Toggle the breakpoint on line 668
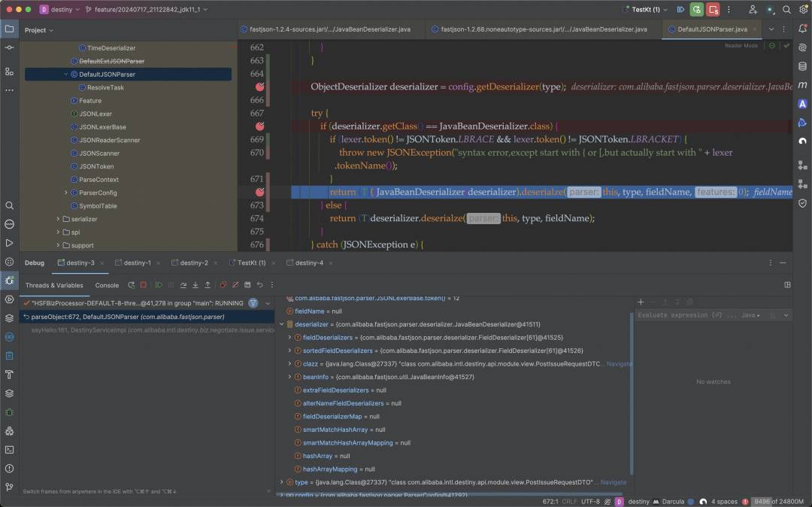 coord(260,126)
